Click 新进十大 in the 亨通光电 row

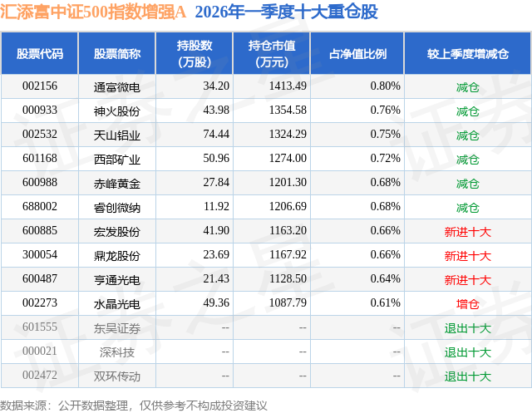[468, 280]
